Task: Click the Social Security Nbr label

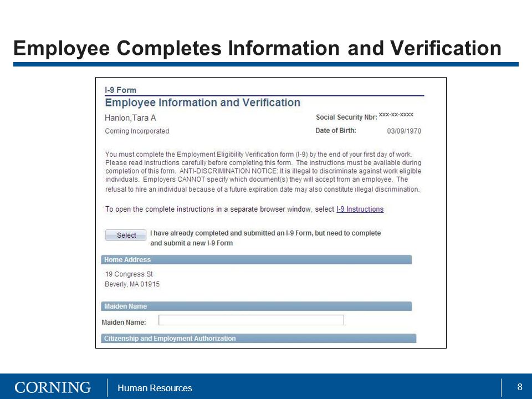Action: [346, 117]
